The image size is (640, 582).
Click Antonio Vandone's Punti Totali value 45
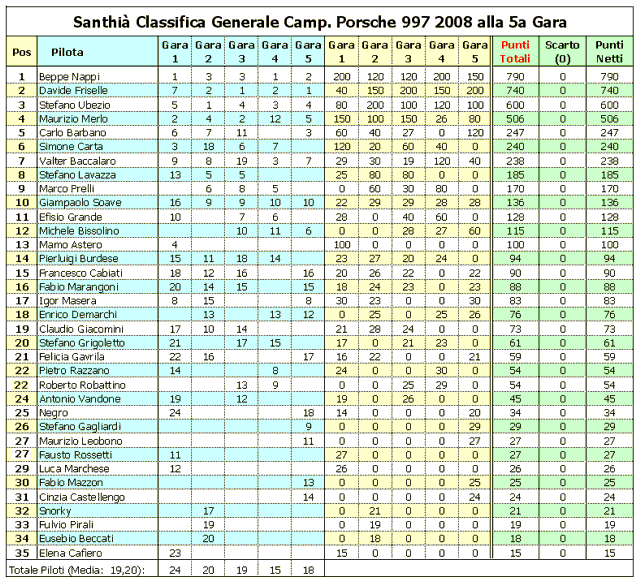(515, 399)
